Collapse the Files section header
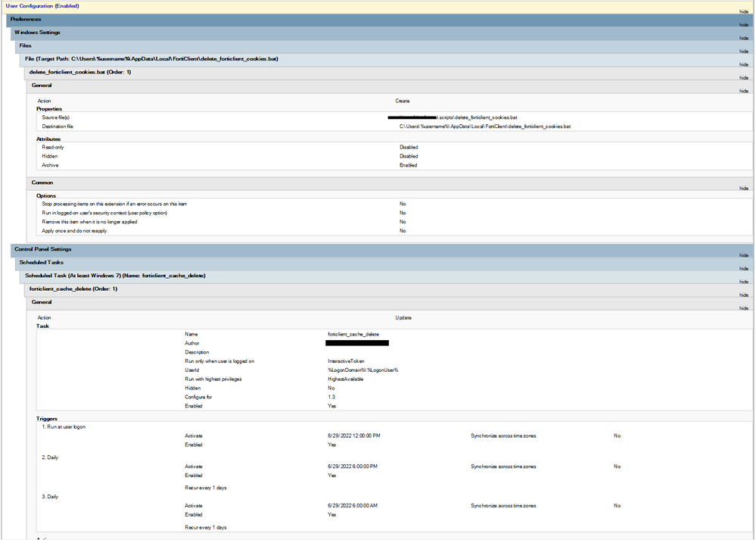756x540 pixels. 25,45
